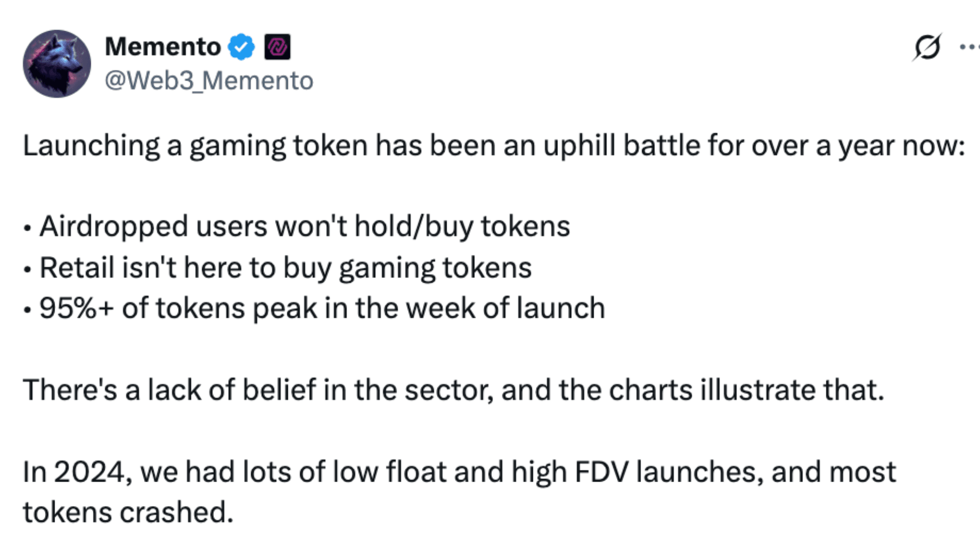The height and width of the screenshot is (551, 980).
Task: Open the wolf profile avatar
Action: [57, 64]
